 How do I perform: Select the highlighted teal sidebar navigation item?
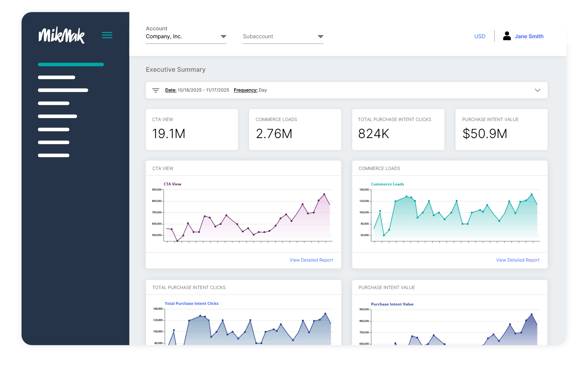71,64
